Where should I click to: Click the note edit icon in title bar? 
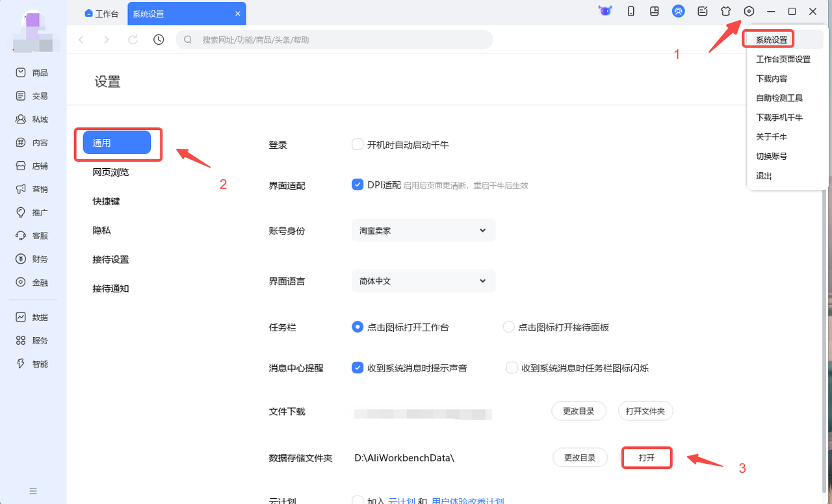point(702,11)
